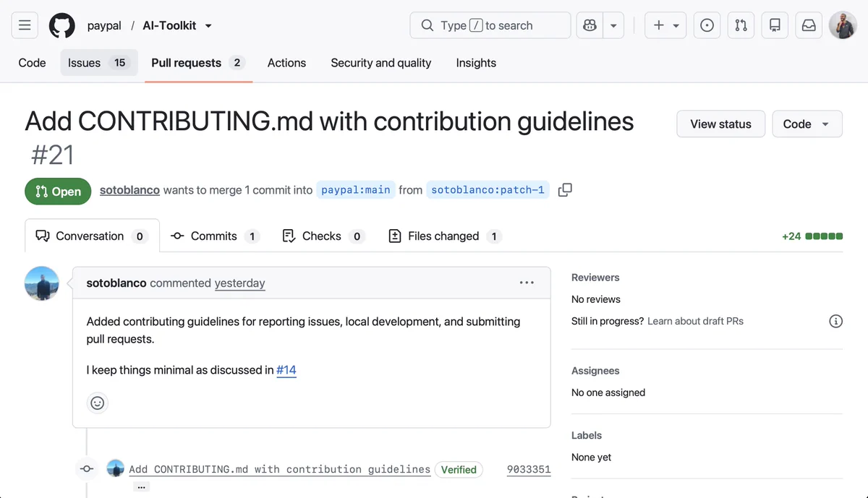
Task: Open the Reviewers section heading
Action: [x=595, y=278]
